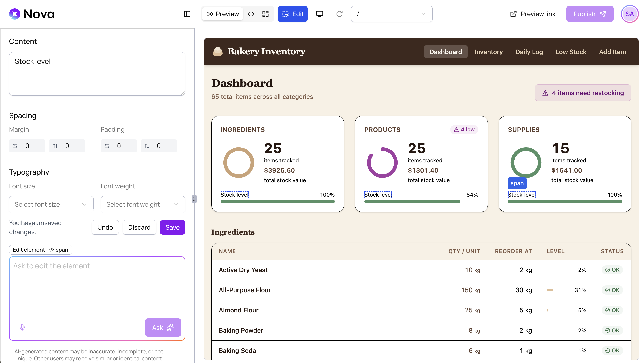Switch to the Inventory tab
The height and width of the screenshot is (363, 644).
point(489,52)
